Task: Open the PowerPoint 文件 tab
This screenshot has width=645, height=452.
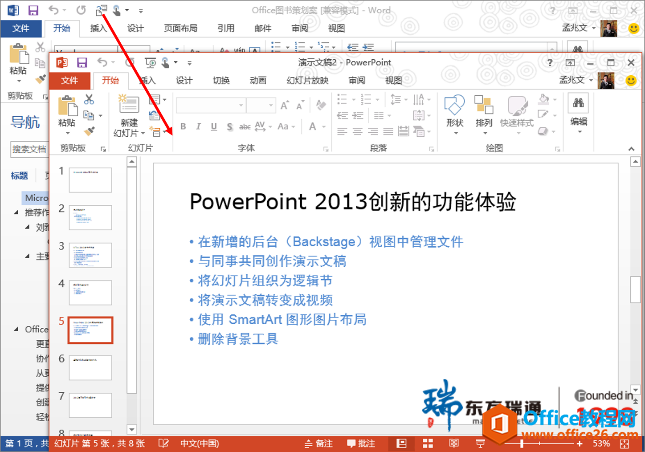Action: [70, 80]
